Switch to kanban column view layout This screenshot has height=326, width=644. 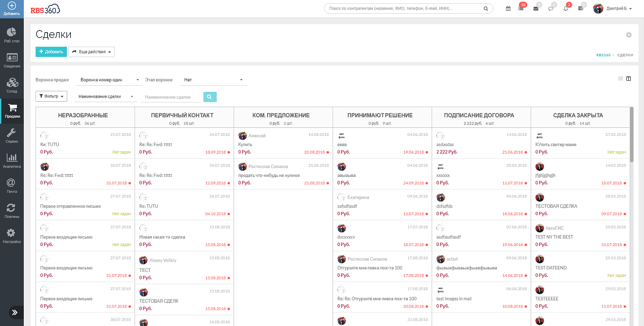coord(629,79)
